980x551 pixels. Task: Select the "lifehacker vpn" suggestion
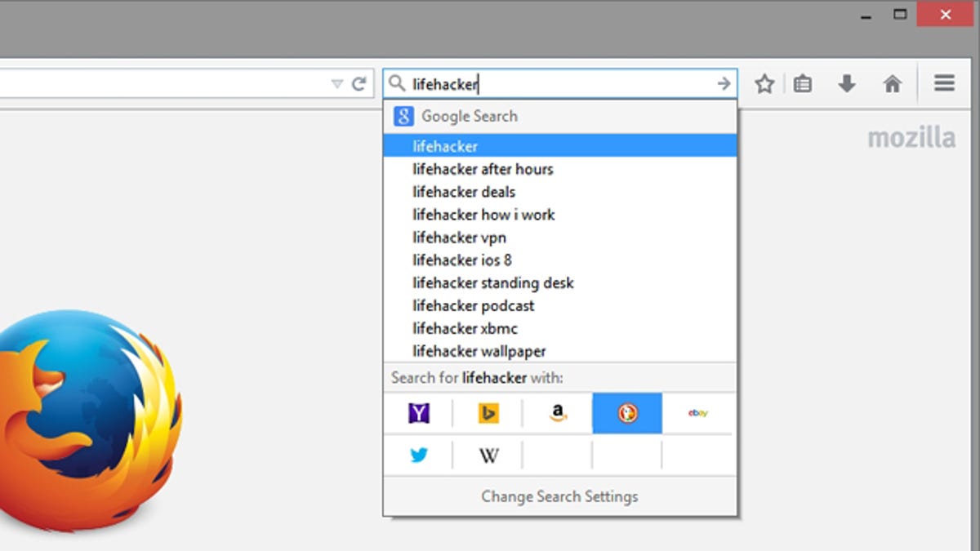tap(560, 238)
